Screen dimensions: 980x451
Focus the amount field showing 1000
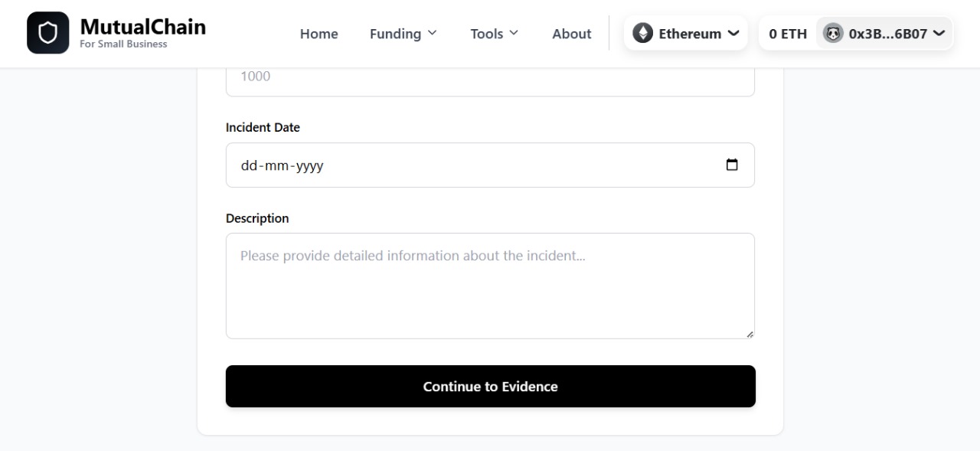[x=490, y=77]
